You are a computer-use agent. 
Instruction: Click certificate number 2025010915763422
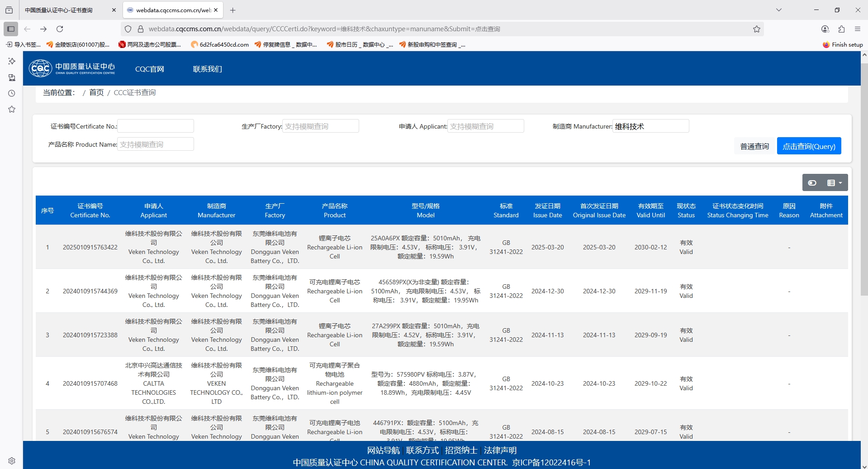tap(90, 247)
